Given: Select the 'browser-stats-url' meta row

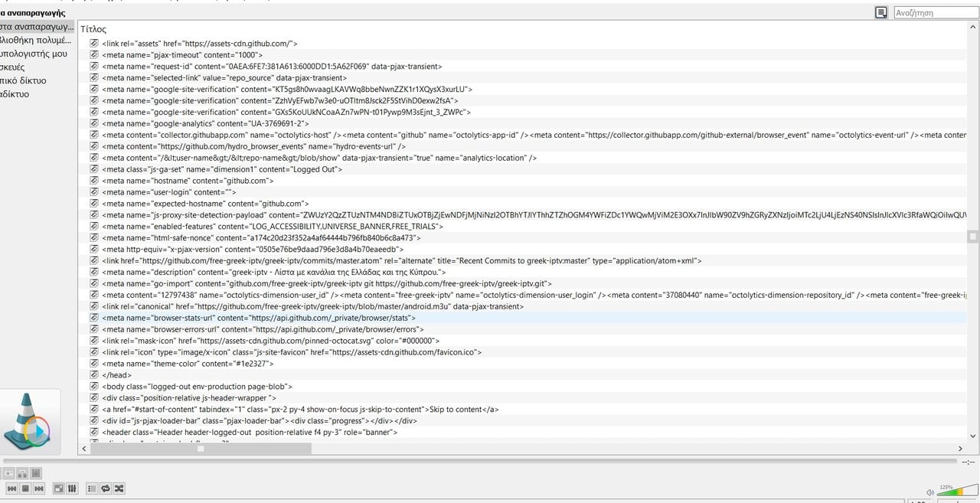Looking at the screenshot, I should pos(523,318).
